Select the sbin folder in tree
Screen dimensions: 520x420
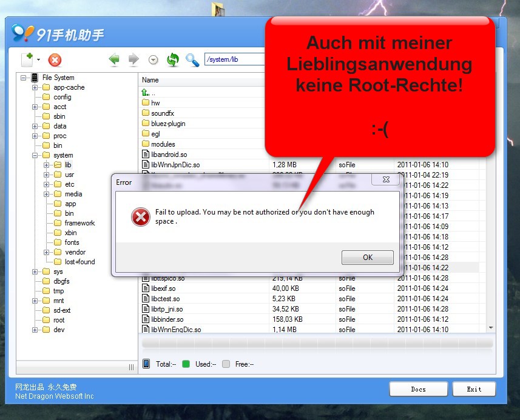pos(59,116)
